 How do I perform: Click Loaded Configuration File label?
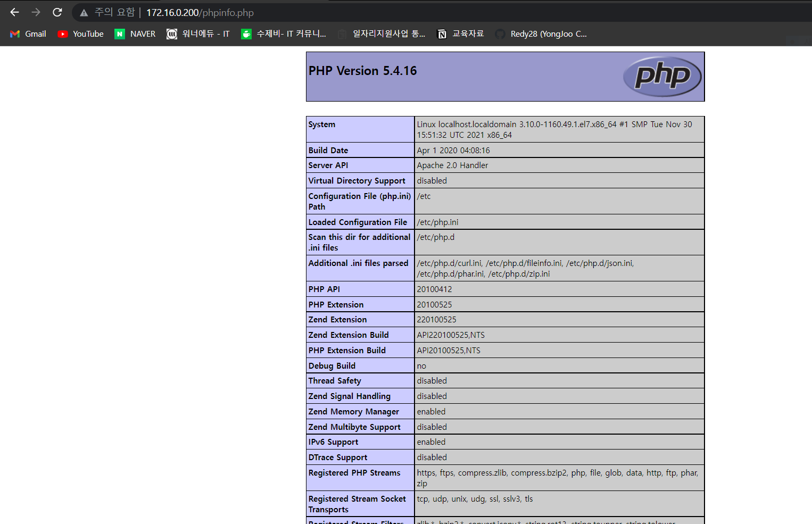point(358,222)
